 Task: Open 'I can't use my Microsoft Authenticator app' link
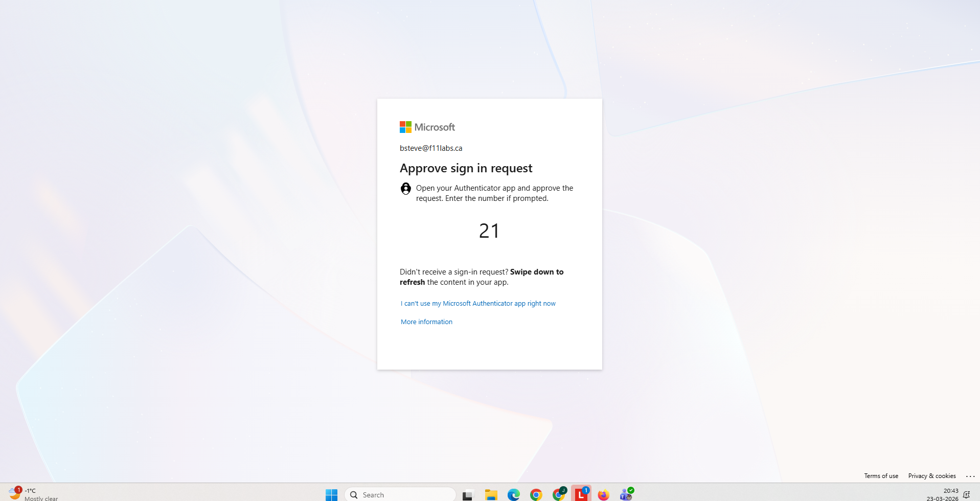pyautogui.click(x=478, y=304)
